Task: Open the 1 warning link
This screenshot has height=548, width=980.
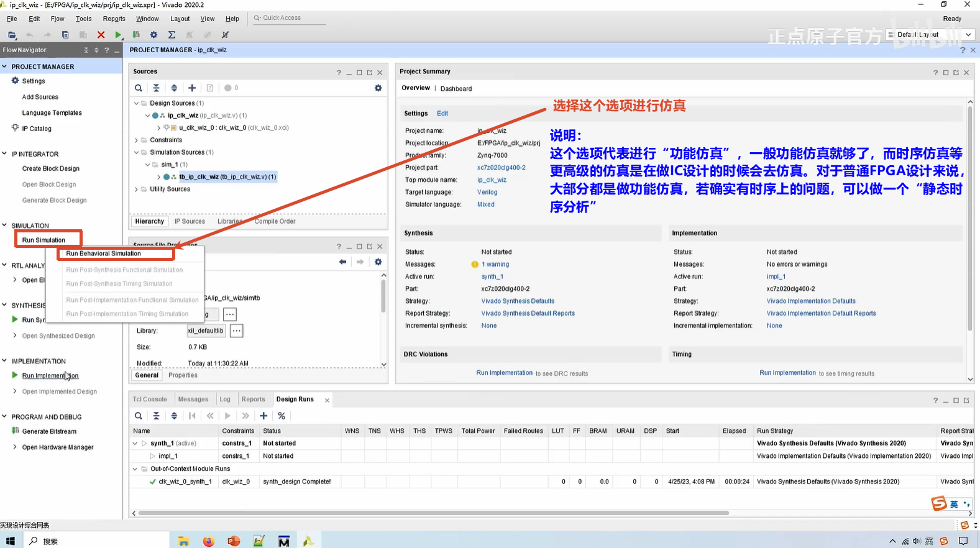Action: pos(495,264)
